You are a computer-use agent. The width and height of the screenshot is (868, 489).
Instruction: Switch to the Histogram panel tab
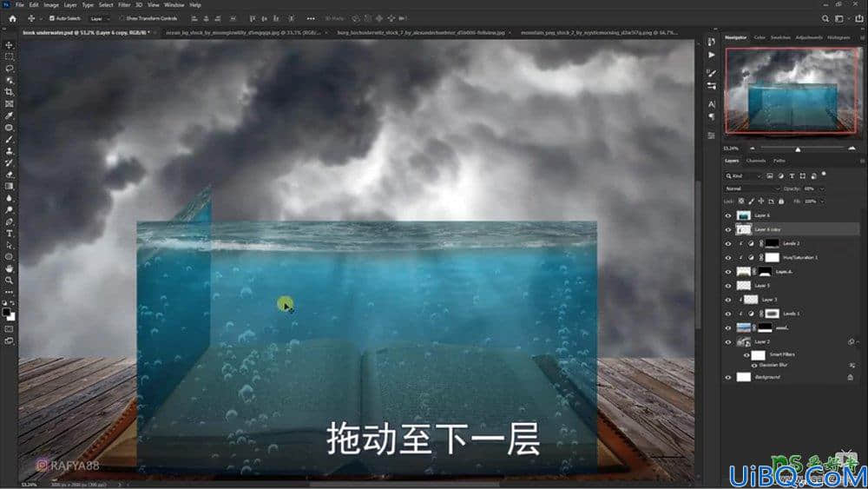[x=838, y=37]
